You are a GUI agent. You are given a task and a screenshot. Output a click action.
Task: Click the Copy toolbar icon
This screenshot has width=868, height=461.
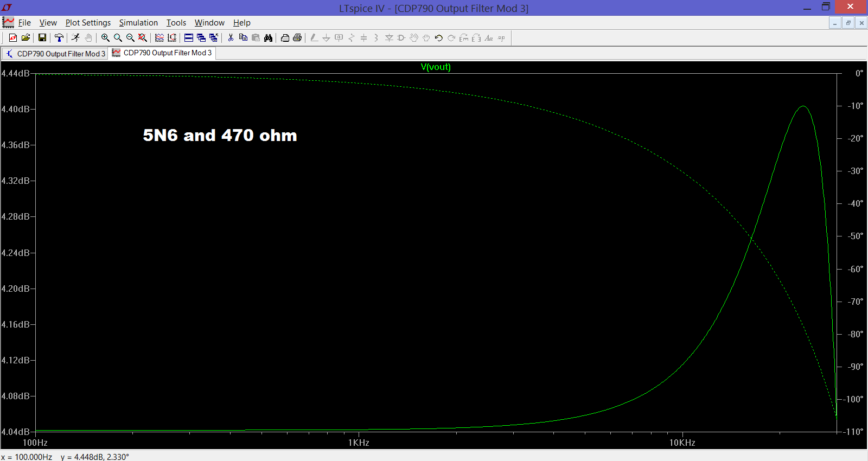coord(243,37)
